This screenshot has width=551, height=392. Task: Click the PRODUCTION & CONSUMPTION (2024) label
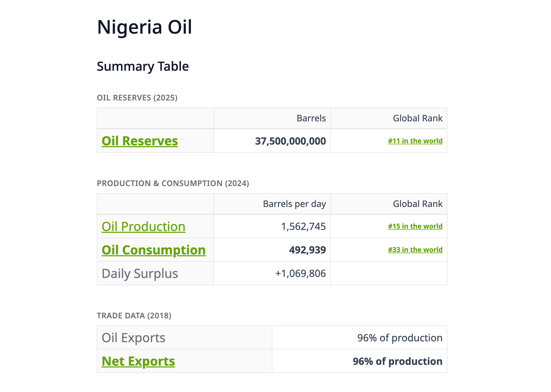click(173, 183)
